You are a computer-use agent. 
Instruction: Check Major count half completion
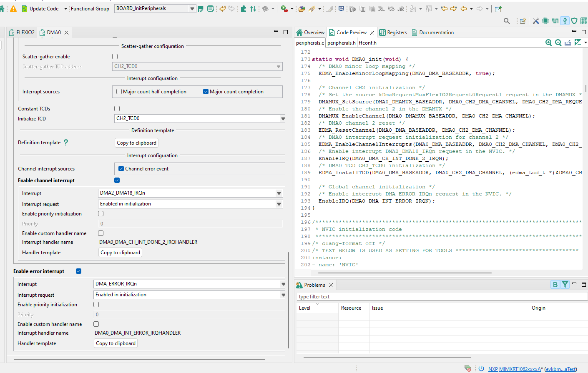pos(119,92)
